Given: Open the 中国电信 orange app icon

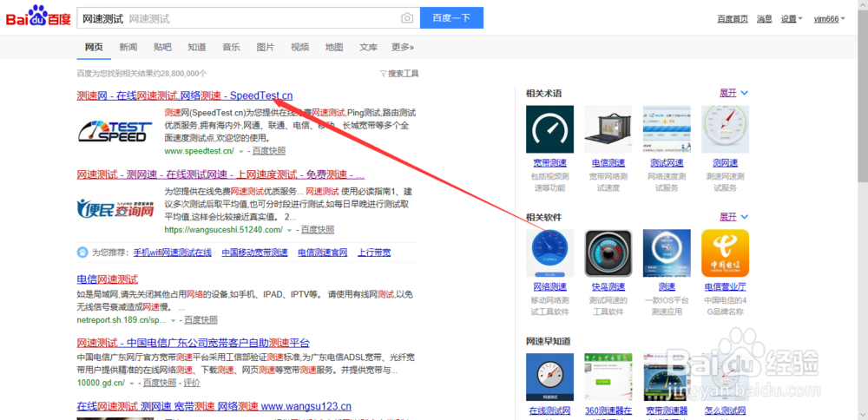Looking at the screenshot, I should point(725,253).
